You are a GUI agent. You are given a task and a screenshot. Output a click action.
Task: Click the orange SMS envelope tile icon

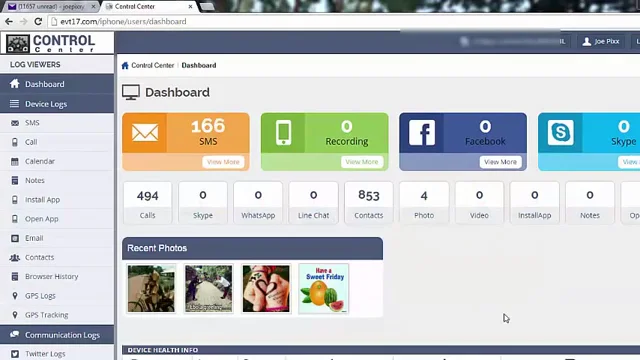click(x=145, y=133)
